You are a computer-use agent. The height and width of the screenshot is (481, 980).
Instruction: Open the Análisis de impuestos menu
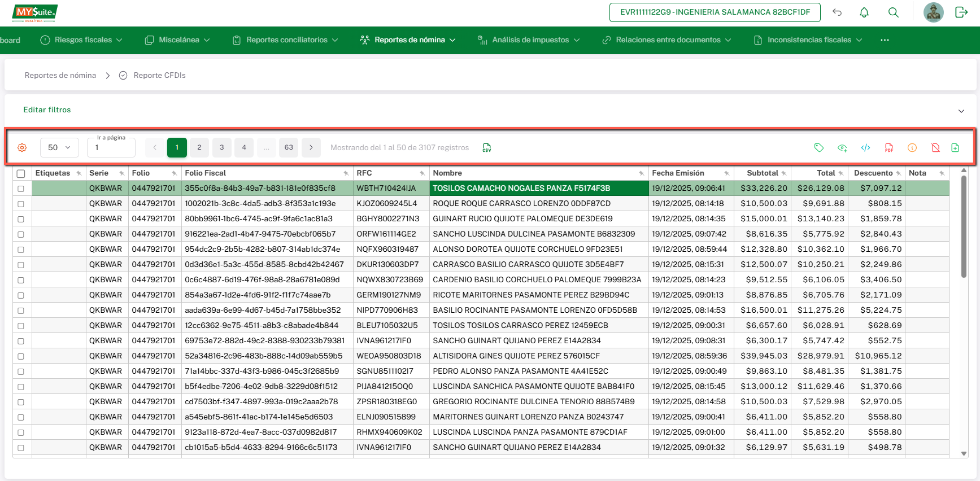tap(529, 40)
